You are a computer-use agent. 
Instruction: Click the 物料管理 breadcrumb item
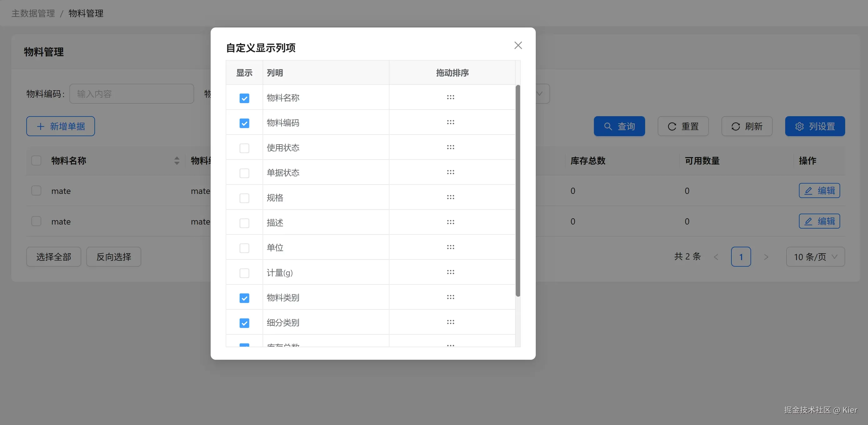coord(85,13)
